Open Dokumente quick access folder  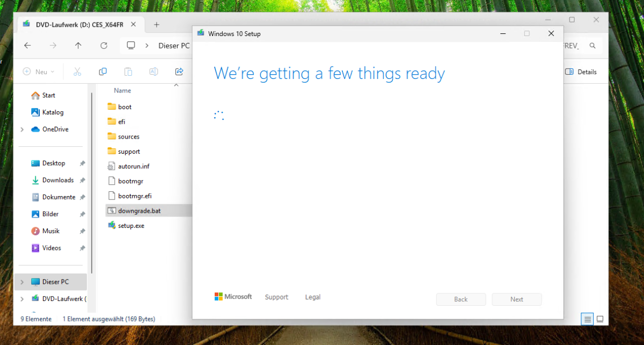[58, 197]
